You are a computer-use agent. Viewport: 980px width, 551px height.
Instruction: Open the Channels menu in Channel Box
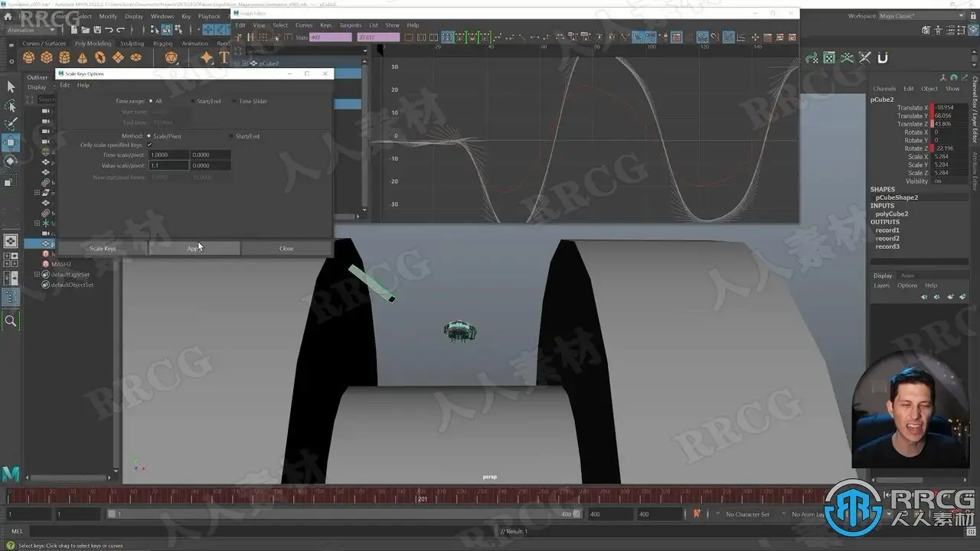point(884,89)
